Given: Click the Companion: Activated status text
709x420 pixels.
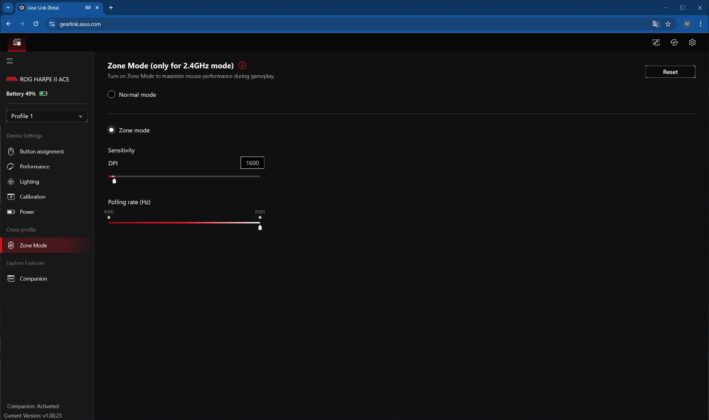Looking at the screenshot, I should 33,406.
